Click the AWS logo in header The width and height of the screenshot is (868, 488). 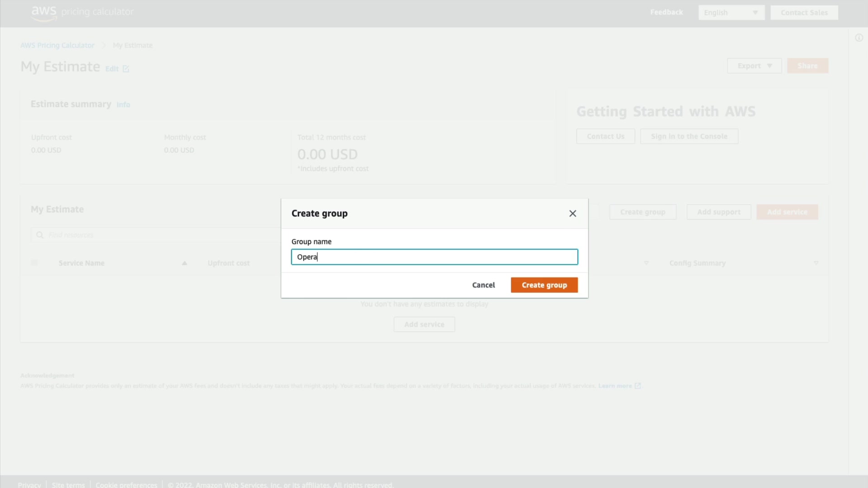[x=44, y=13]
